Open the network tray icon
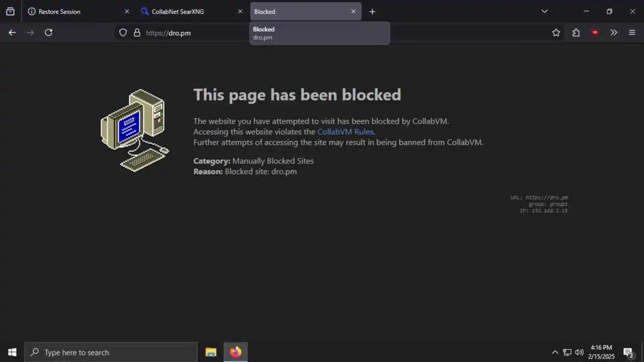Image resolution: width=644 pixels, height=362 pixels. 567,352
